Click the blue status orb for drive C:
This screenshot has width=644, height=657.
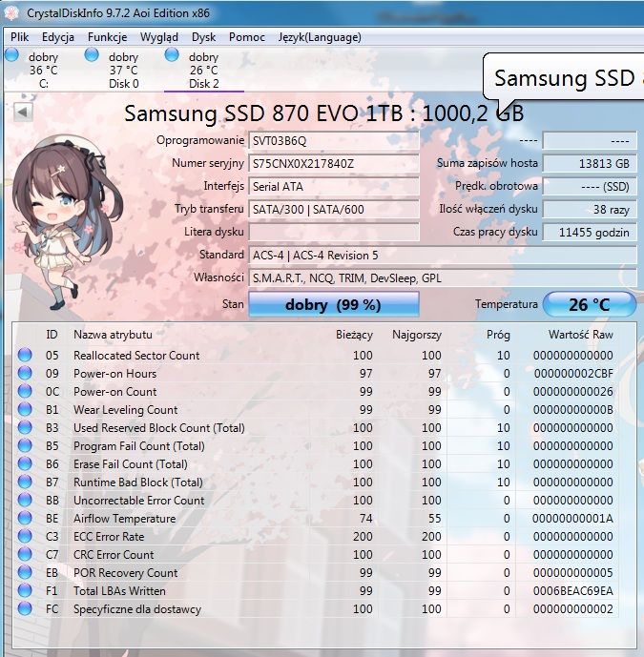tap(11, 55)
